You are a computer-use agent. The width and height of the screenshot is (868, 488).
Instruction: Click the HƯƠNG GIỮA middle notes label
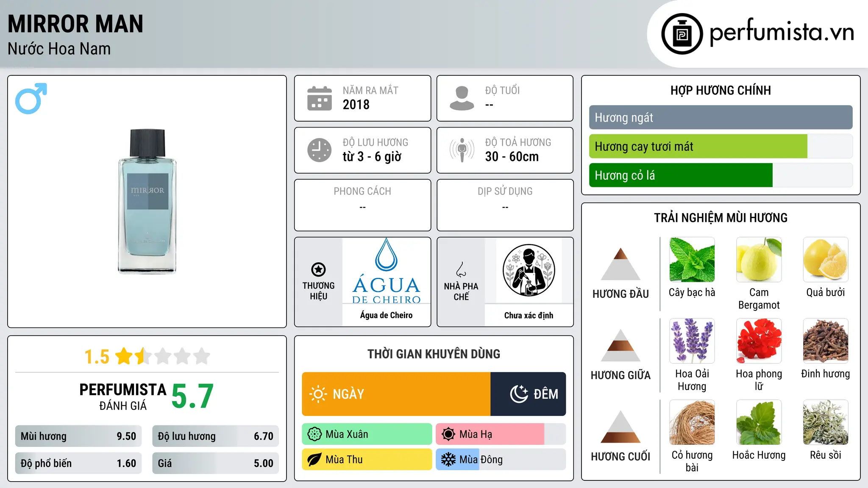621,375
